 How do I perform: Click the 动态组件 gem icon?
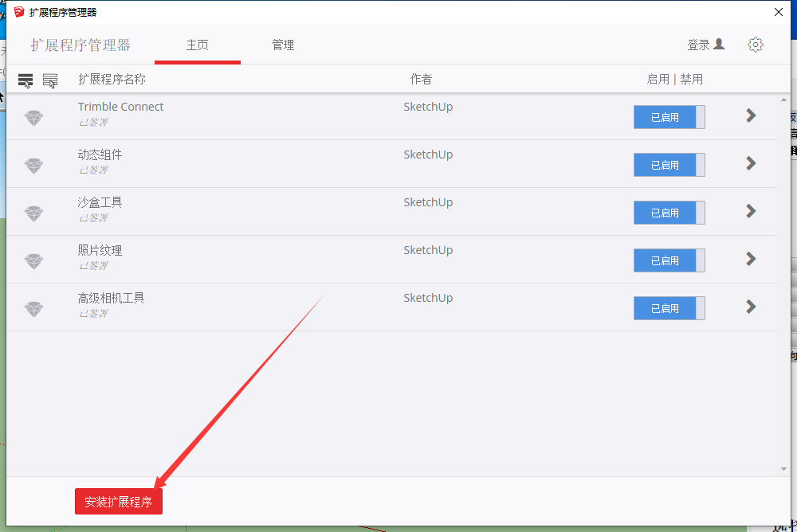(34, 166)
